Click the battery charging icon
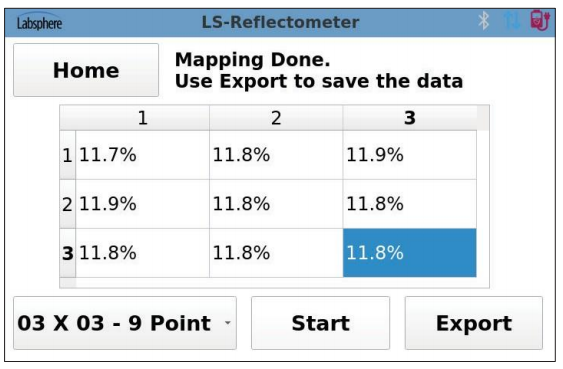 pyautogui.click(x=540, y=21)
